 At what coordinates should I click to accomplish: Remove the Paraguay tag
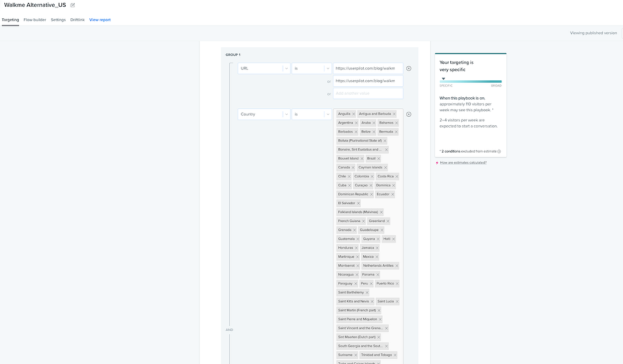[355, 283]
